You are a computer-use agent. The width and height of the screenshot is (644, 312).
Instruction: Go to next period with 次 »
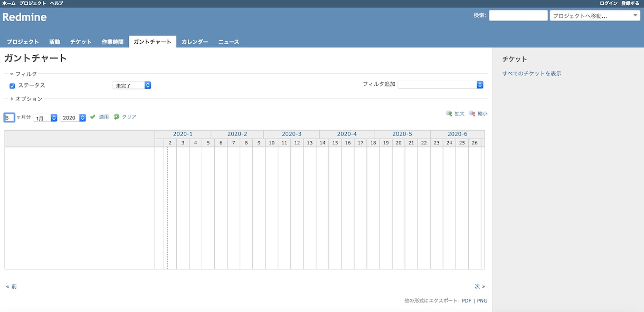pyautogui.click(x=480, y=287)
